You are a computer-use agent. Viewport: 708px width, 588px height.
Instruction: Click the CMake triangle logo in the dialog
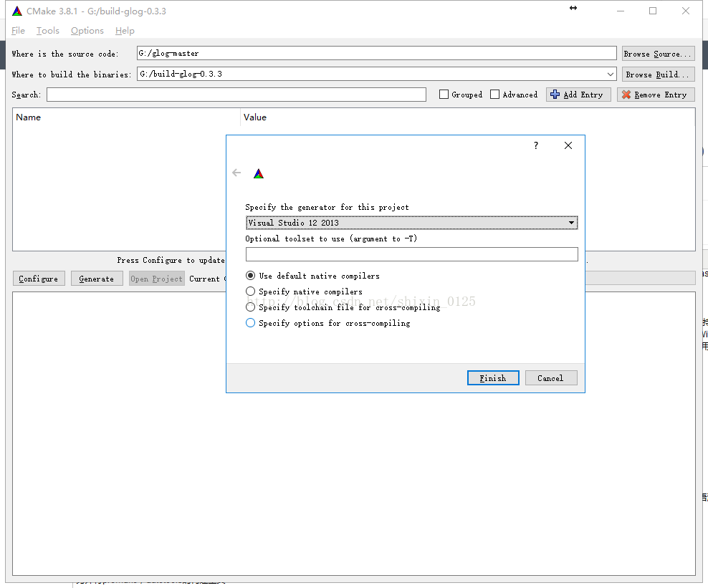click(258, 174)
